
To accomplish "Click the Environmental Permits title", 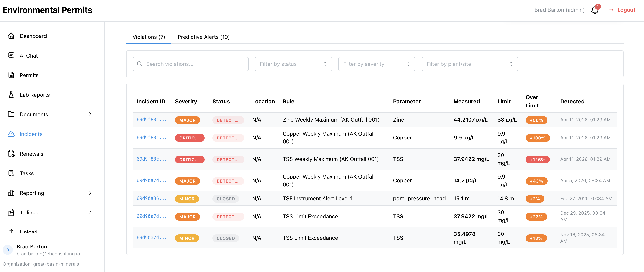I will [x=47, y=10].
